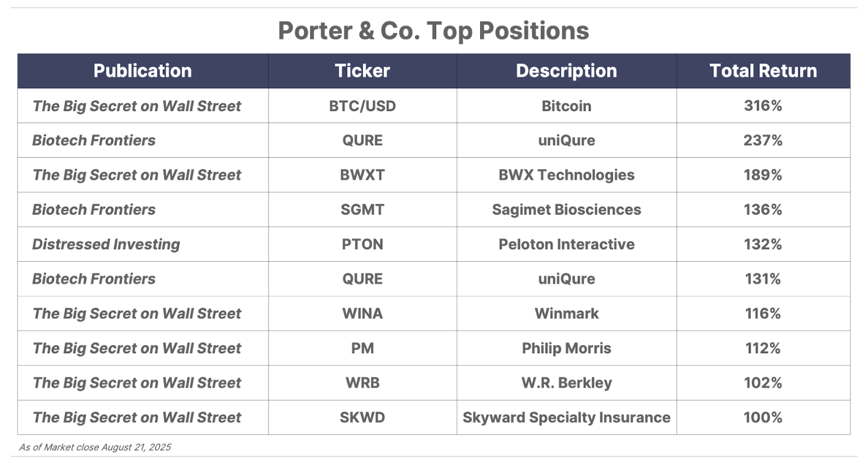
Task: Click the SGMT ticker cell
Action: click(x=362, y=210)
